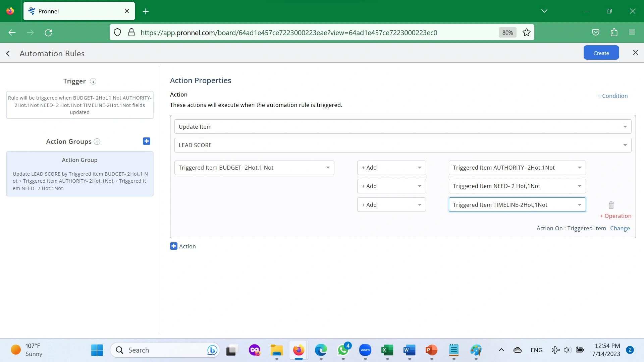Click the + Operation link

(615, 216)
